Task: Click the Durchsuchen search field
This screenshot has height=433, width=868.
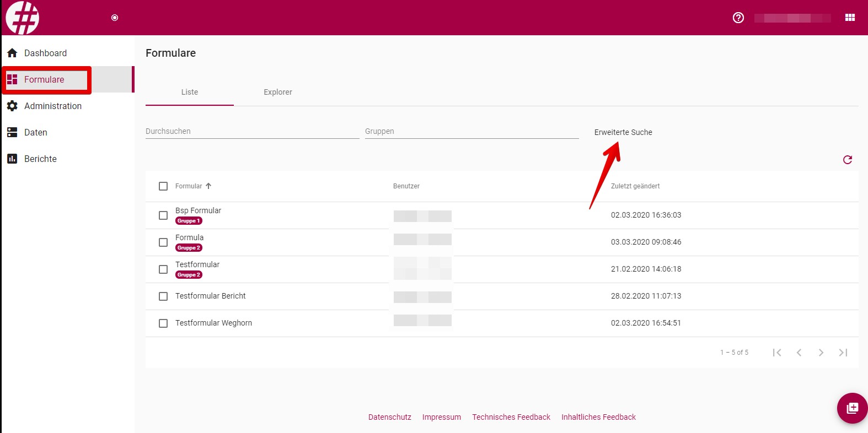Action: 253,131
